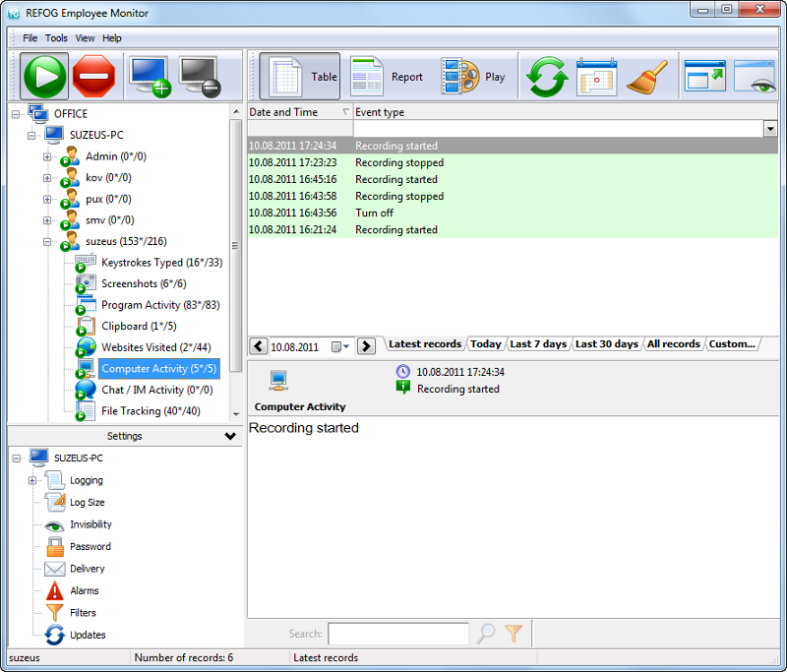This screenshot has width=787, height=672.
Task: Expand the Logging settings node
Action: click(x=32, y=480)
